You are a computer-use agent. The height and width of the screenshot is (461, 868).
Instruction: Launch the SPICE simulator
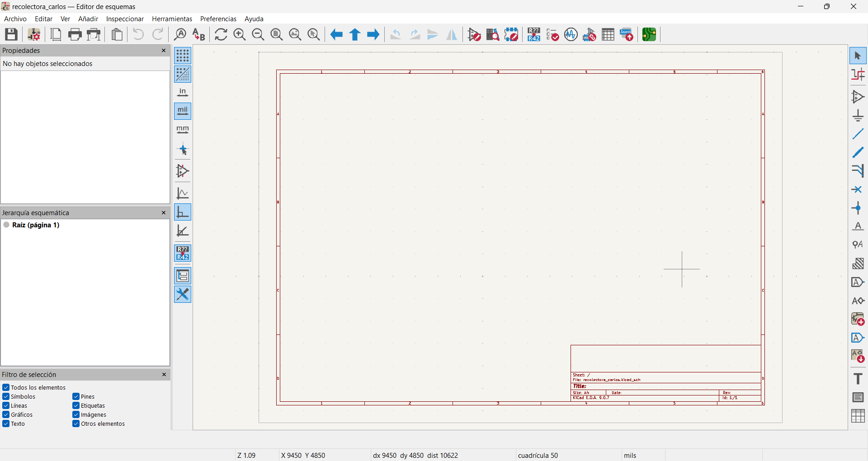point(571,34)
